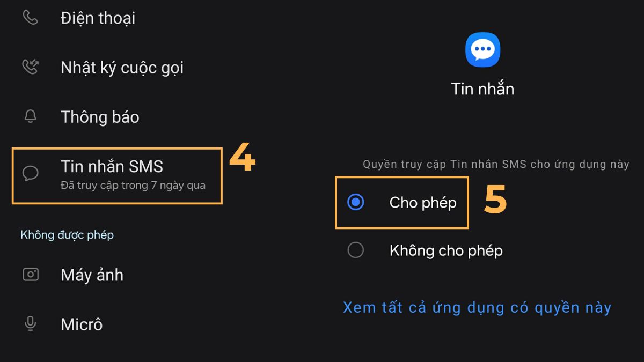Select the Nhật ký cuộc gọi list item
This screenshot has height=362, width=644.
pyautogui.click(x=122, y=66)
